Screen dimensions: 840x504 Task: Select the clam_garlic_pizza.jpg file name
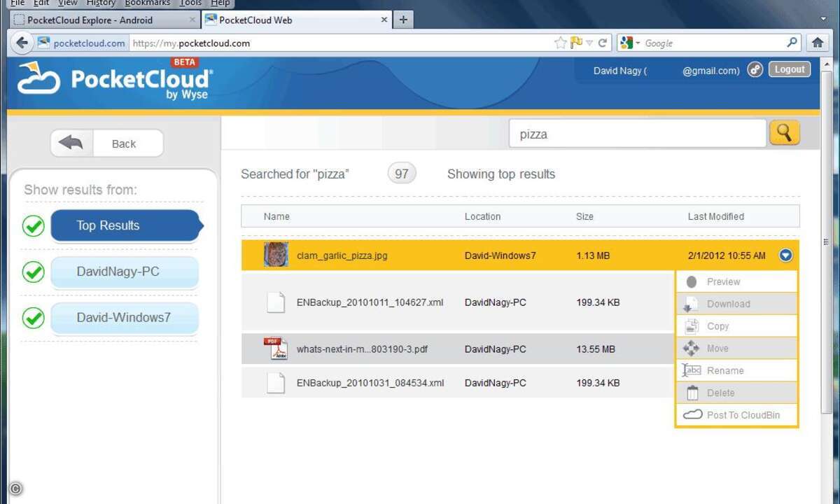click(x=342, y=255)
